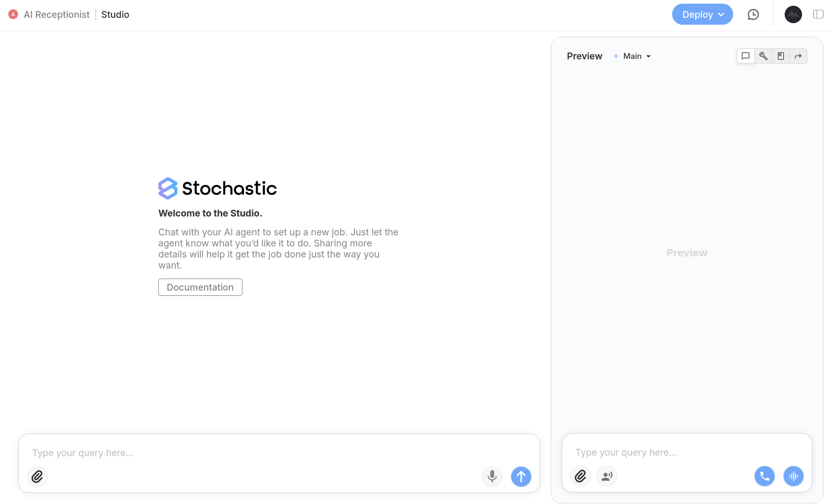Open the AI Receptionist project name
832x504 pixels.
coord(57,15)
